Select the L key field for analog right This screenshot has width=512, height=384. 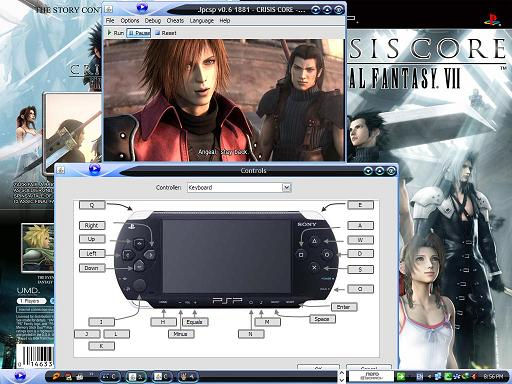coord(116,334)
